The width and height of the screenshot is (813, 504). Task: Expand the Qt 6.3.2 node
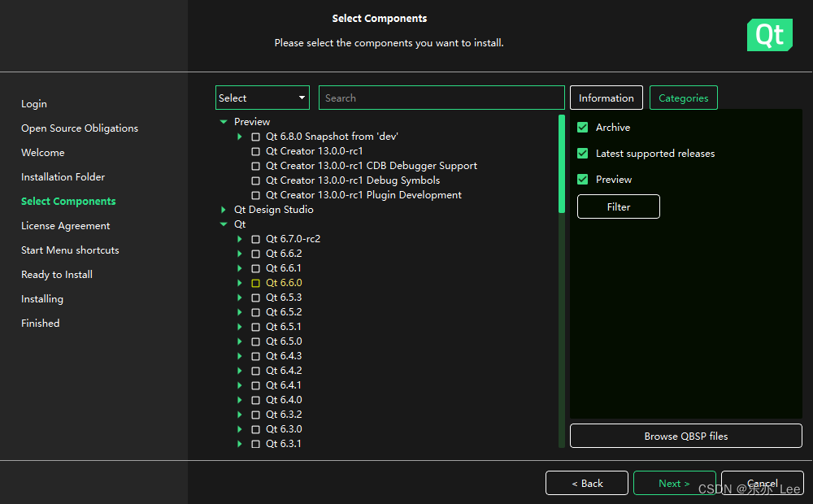(240, 415)
